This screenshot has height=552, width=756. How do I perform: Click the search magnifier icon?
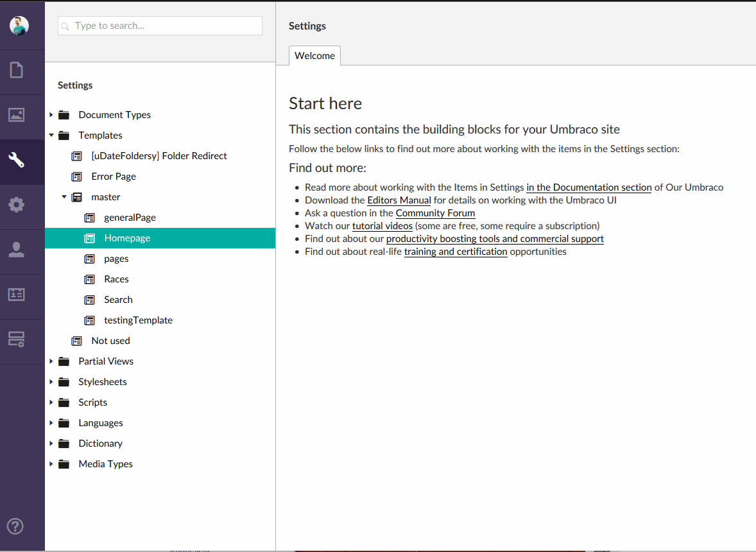click(65, 26)
